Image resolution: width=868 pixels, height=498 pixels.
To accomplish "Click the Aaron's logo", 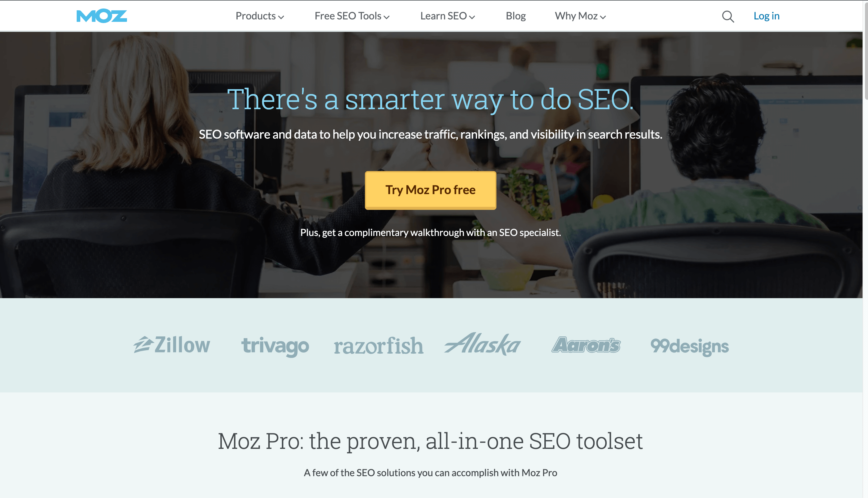I will pyautogui.click(x=586, y=345).
